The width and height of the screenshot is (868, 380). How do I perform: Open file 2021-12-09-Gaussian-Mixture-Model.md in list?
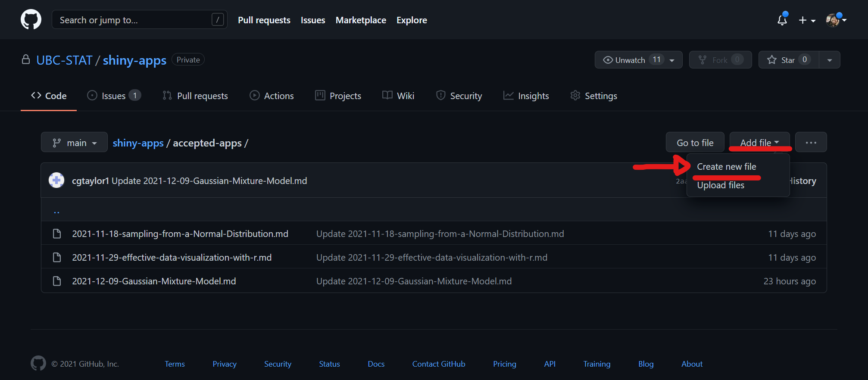(x=154, y=281)
